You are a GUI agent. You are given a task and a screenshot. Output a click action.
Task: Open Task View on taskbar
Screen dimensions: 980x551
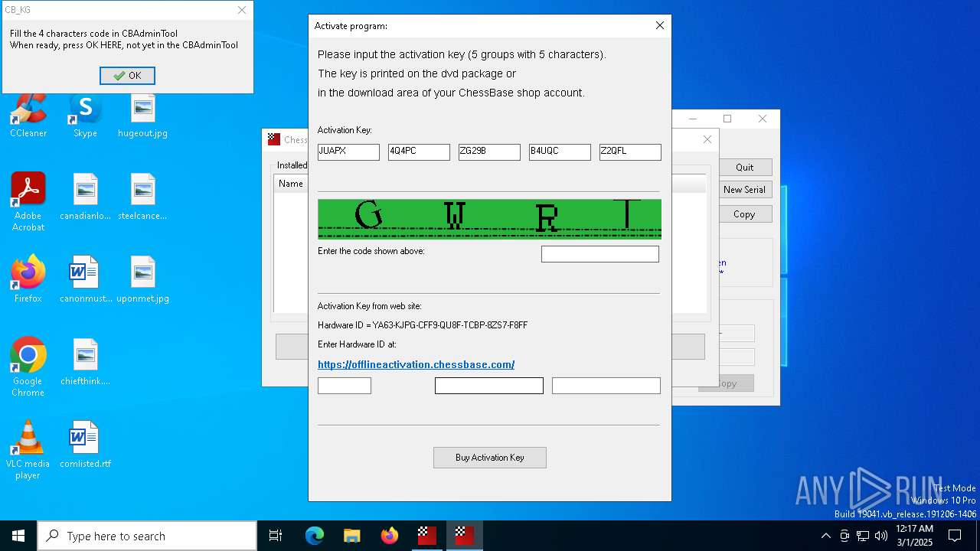(276, 536)
